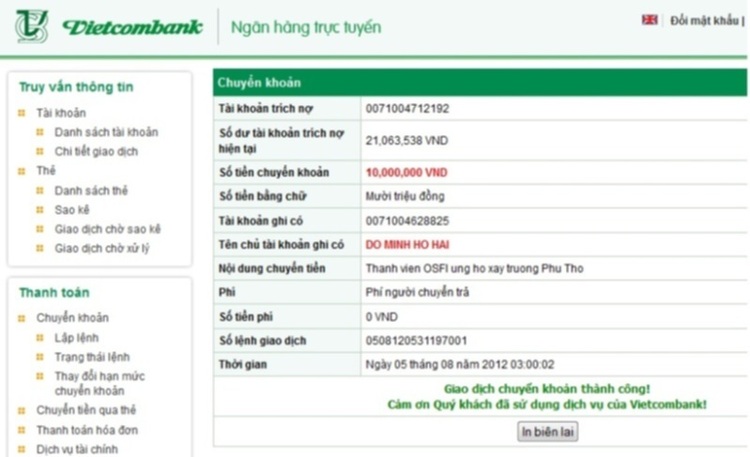Viewport: 750px width, 457px height.
Task: Click the transaction number 0508120531197001
Action: [x=416, y=340]
